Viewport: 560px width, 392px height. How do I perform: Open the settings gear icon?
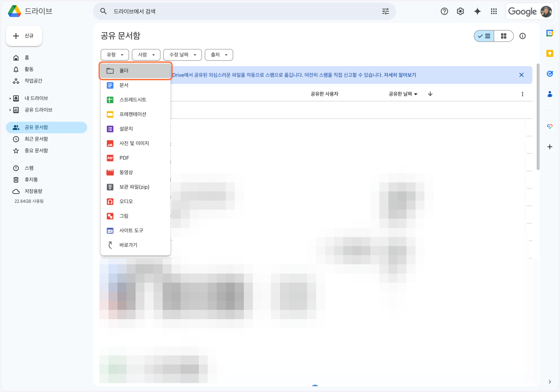[461, 11]
